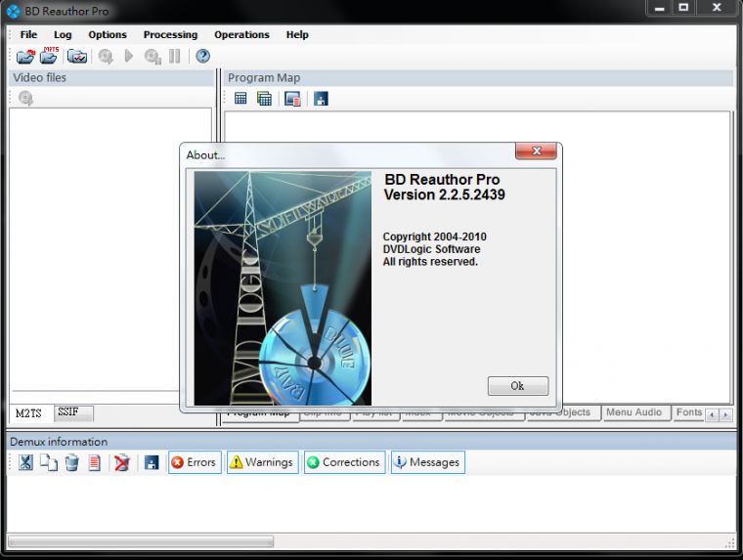Image resolution: width=743 pixels, height=560 pixels.
Task: Click the open folder icon in main toolbar
Action: click(x=25, y=57)
